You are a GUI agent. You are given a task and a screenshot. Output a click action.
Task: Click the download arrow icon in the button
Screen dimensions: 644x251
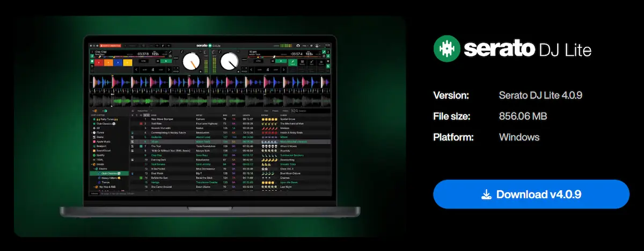486,194
